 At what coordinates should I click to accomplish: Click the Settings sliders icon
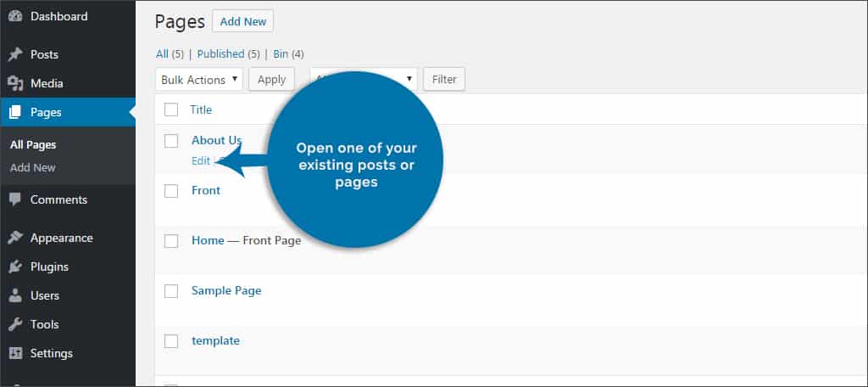15,353
